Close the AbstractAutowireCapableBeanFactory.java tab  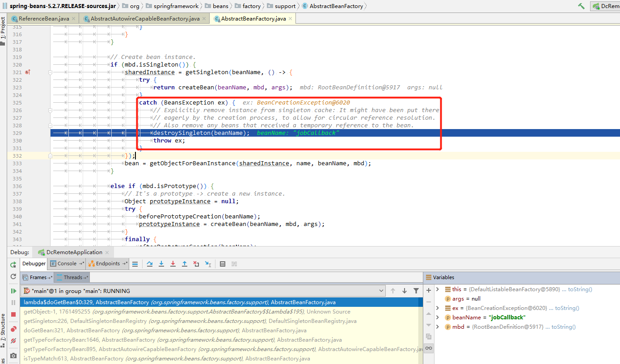tap(204, 19)
